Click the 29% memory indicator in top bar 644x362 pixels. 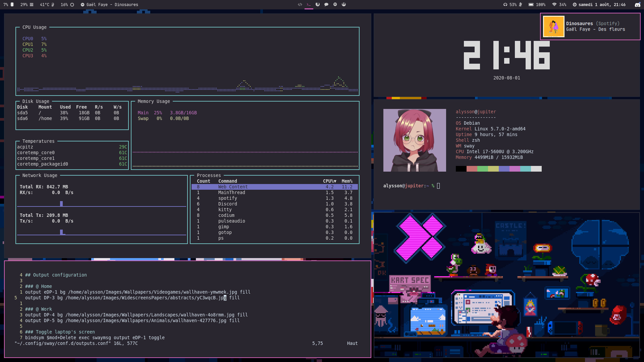[x=27, y=5]
